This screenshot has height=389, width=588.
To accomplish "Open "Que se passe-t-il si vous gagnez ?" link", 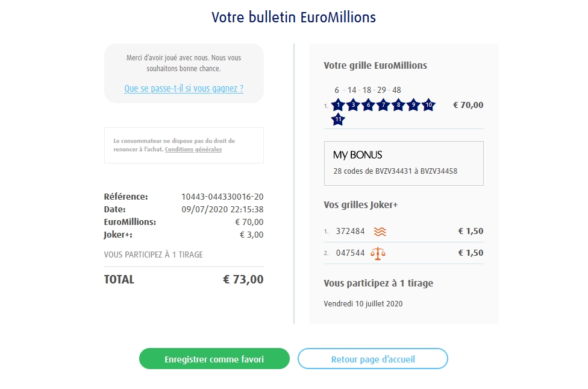I will (x=184, y=89).
